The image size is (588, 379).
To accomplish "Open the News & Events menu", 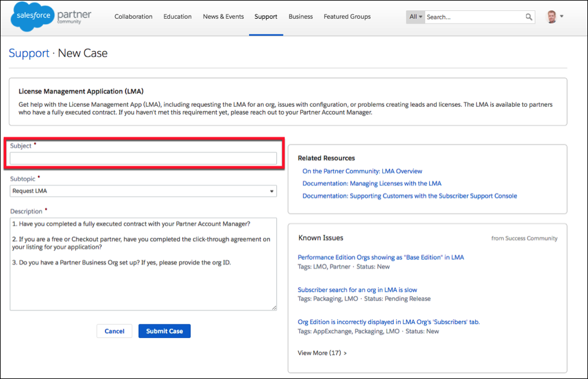I will [x=223, y=16].
